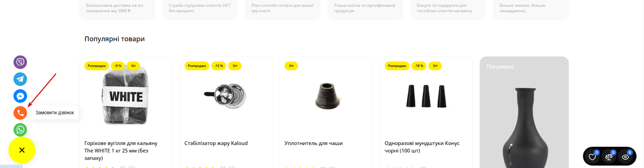Open the Стабілізатор жару Kaloud product link

(x=216, y=143)
